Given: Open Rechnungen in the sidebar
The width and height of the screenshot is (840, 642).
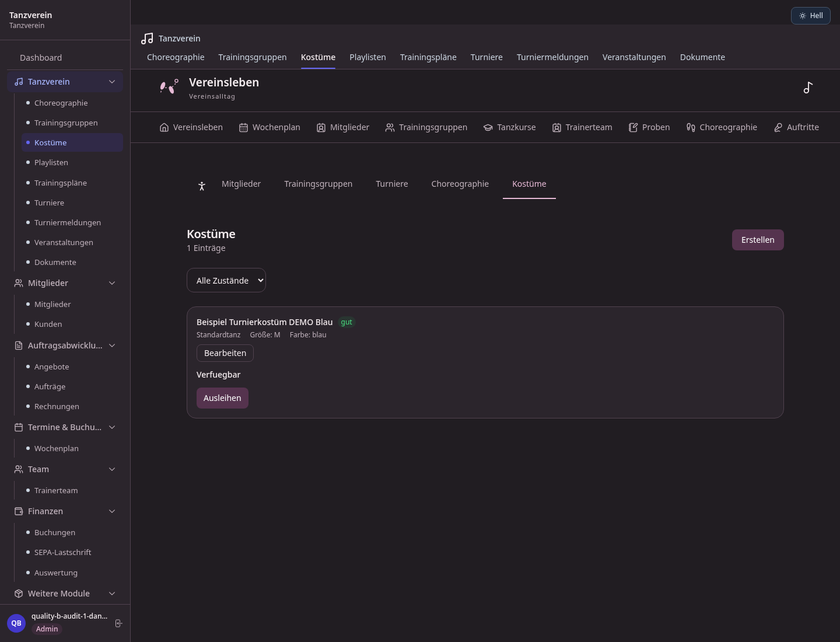Looking at the screenshot, I should 57,406.
